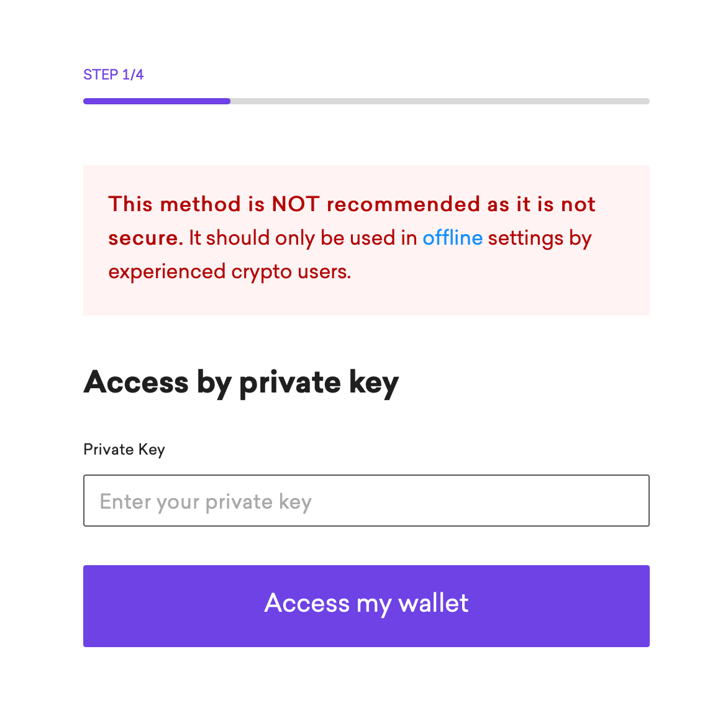Click the experienced crypto users text
Viewport: 728px width, 708px height.
tap(229, 271)
